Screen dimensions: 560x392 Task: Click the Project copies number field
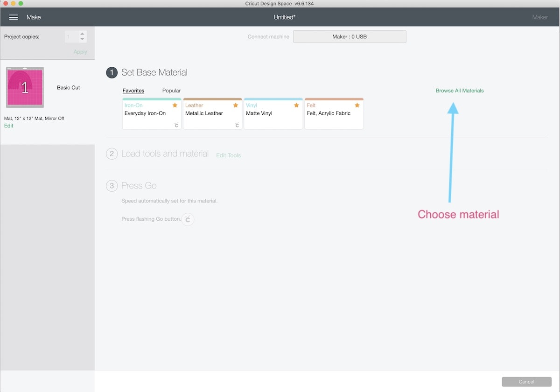(x=72, y=36)
